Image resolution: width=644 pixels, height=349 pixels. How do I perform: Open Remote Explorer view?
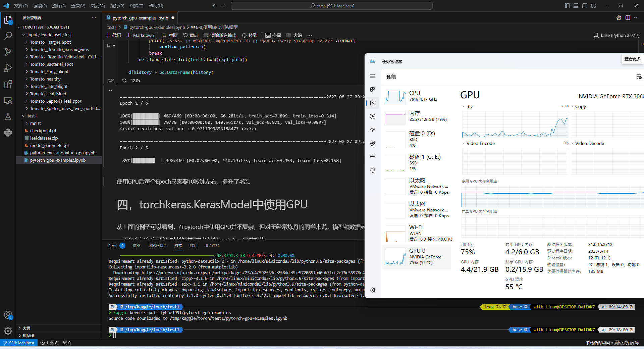8,100
